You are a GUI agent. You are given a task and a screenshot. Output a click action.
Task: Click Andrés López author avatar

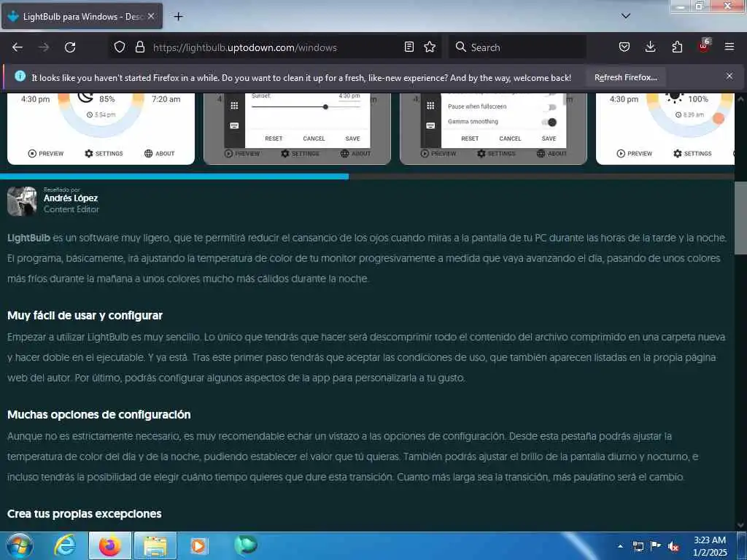[x=22, y=201]
